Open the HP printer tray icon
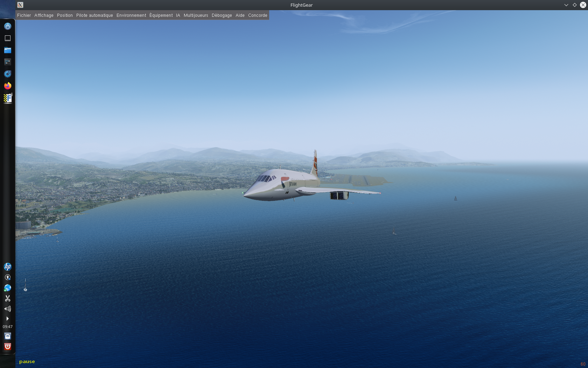Image resolution: width=588 pixels, height=368 pixels. [x=8, y=267]
